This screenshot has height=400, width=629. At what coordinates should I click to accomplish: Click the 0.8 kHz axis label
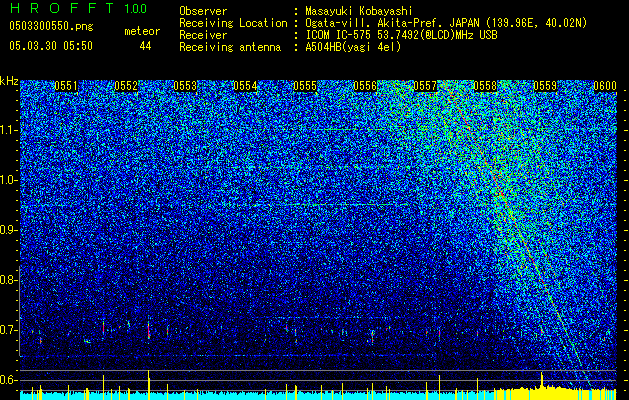[9, 280]
